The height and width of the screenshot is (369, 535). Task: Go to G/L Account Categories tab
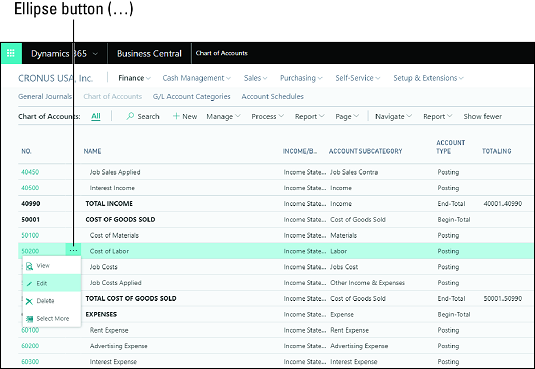[x=191, y=97]
